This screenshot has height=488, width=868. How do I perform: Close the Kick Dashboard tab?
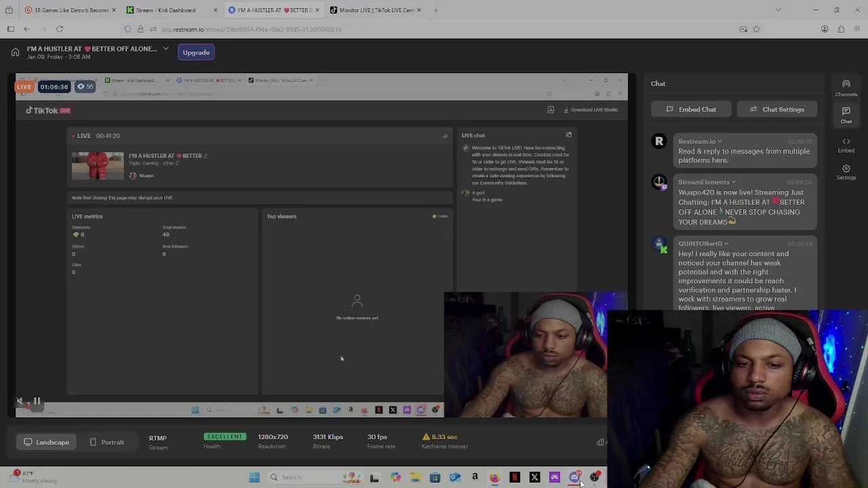coord(215,10)
